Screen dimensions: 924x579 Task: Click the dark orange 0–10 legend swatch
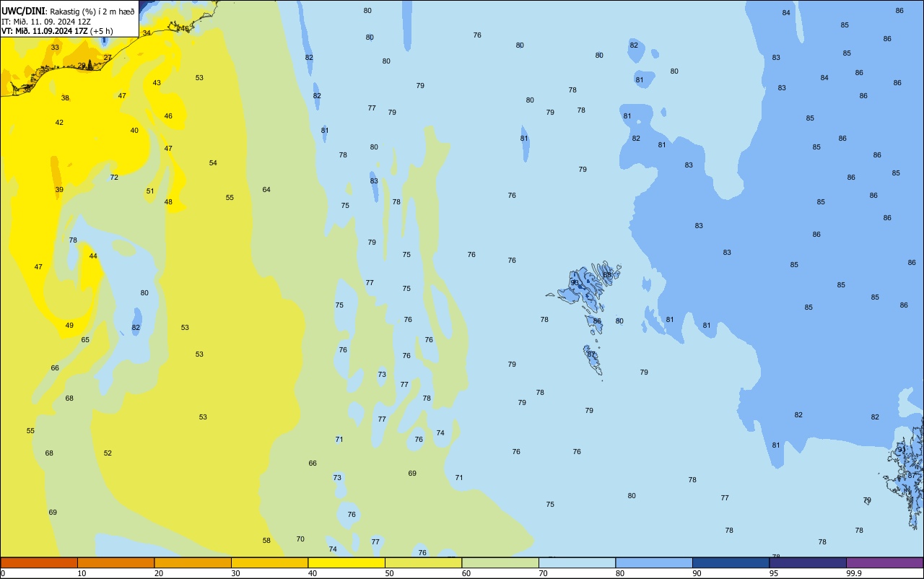click(x=39, y=562)
